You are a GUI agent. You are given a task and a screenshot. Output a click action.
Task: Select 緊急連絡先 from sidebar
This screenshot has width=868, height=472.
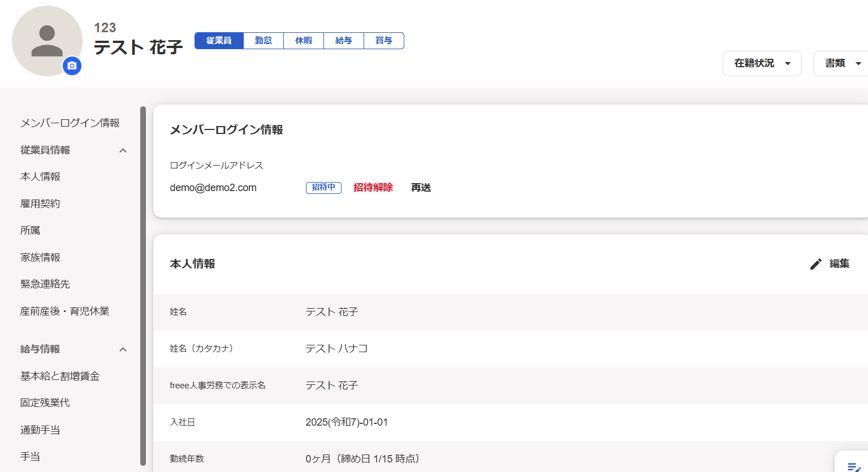[x=45, y=284]
